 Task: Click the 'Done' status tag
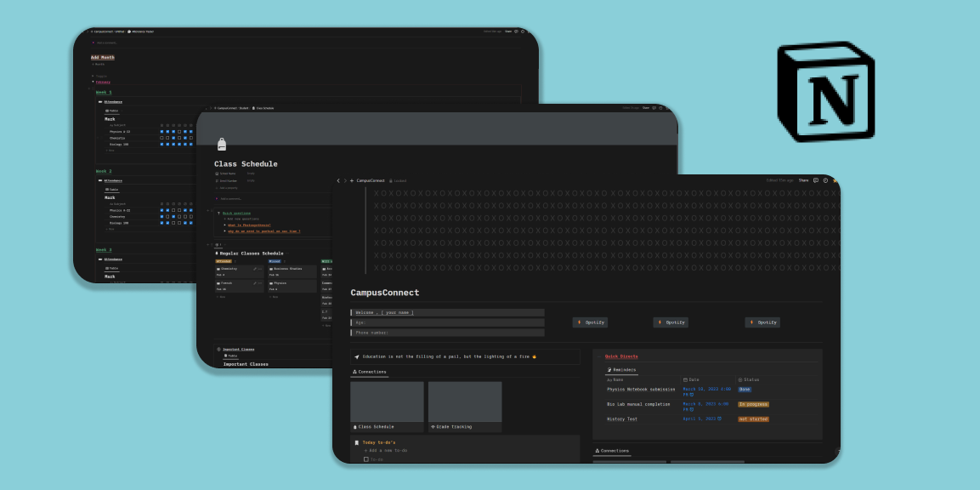tap(745, 390)
